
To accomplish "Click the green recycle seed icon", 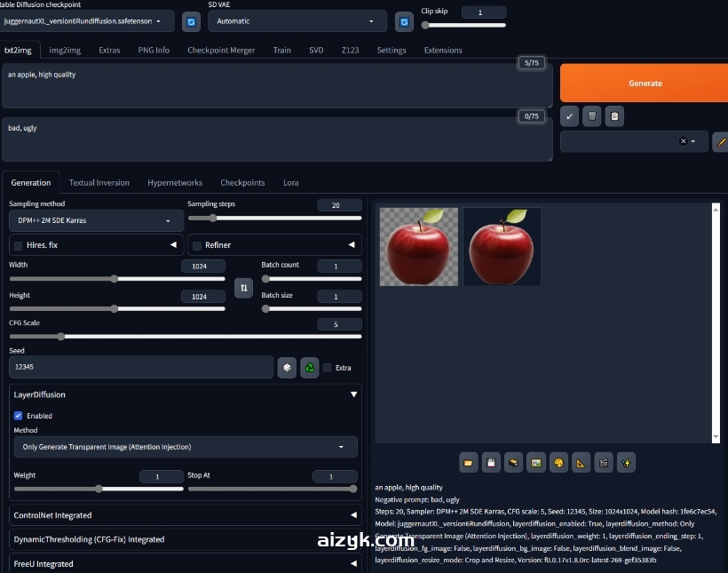I will 309,367.
